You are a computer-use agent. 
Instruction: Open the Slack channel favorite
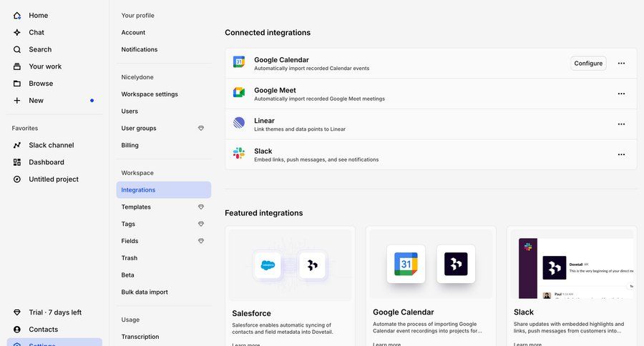click(51, 145)
